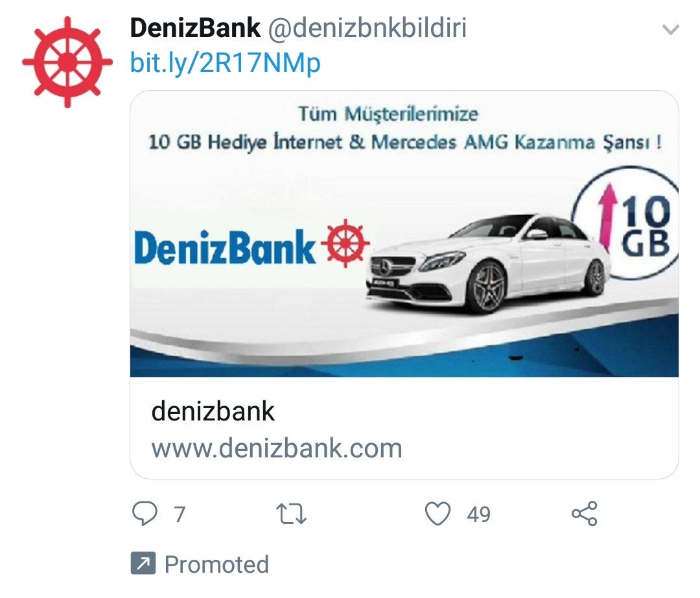Viewport: 700px width, 598px height.
Task: Expand tweet options chevron menu
Action: click(671, 30)
